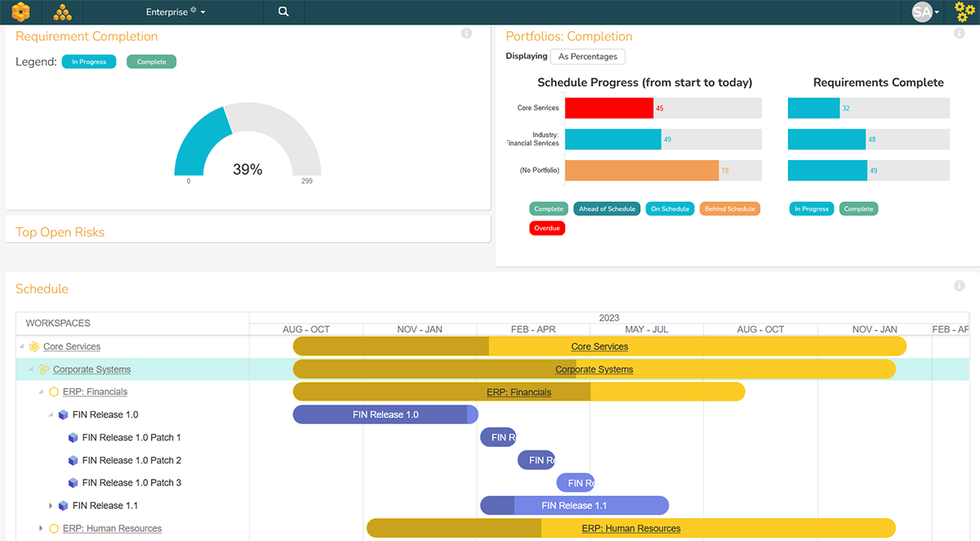Click the FIN Release 1.1 Gantt bar
Image resolution: width=980 pixels, height=541 pixels.
(x=574, y=506)
